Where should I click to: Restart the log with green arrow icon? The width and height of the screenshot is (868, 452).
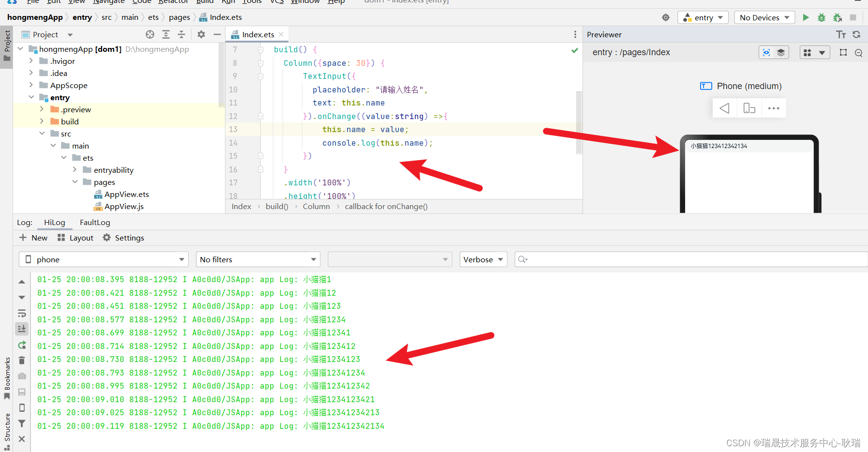[22, 345]
